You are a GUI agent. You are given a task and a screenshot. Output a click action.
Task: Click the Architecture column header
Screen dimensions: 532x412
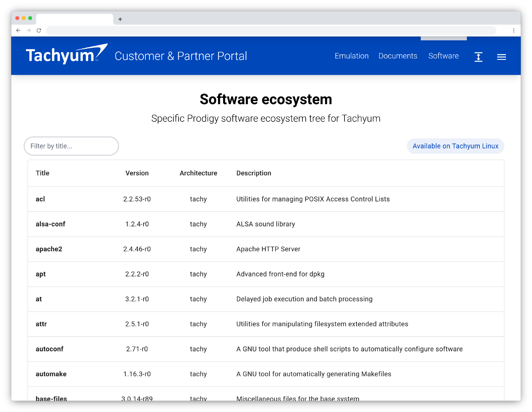(x=198, y=173)
